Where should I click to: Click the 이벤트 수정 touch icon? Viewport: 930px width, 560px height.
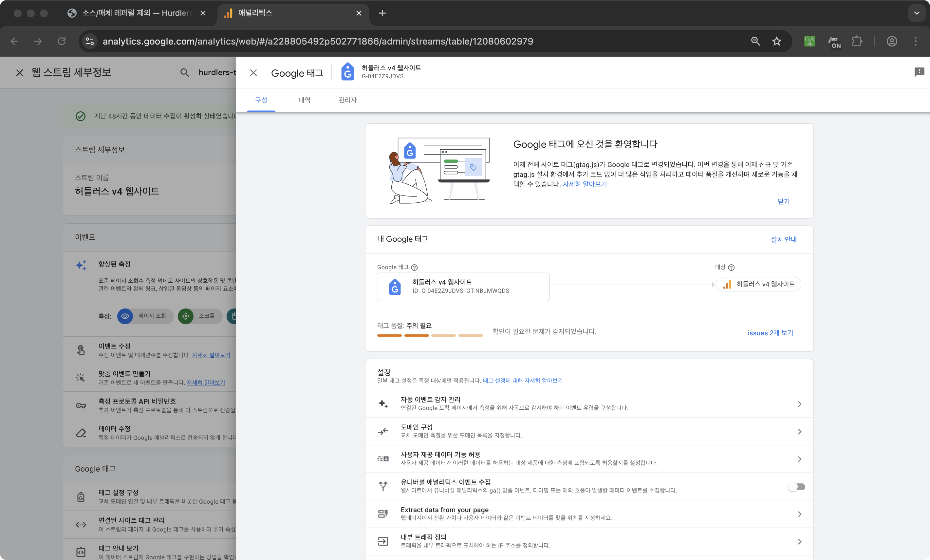tap(81, 350)
